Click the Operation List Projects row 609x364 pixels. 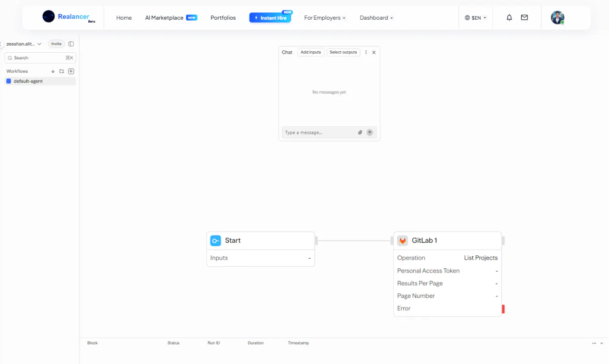coord(447,258)
